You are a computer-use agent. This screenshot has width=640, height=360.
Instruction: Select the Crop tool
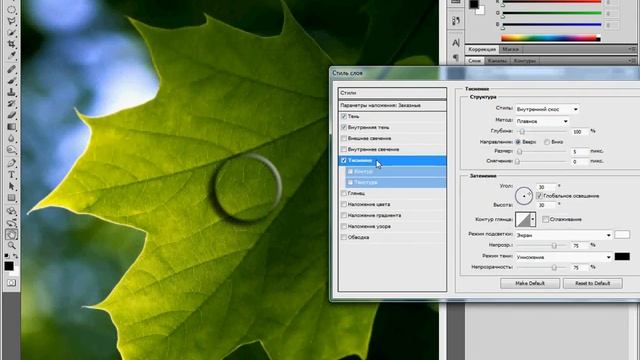tap(11, 43)
